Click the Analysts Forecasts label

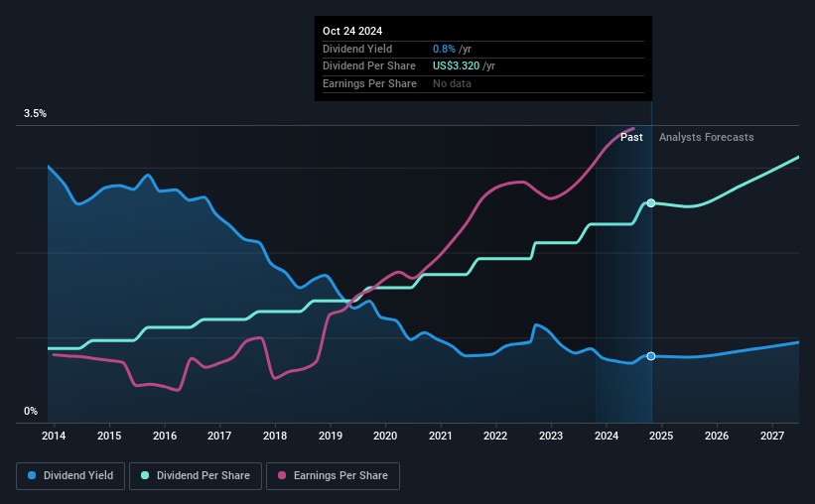pos(707,137)
